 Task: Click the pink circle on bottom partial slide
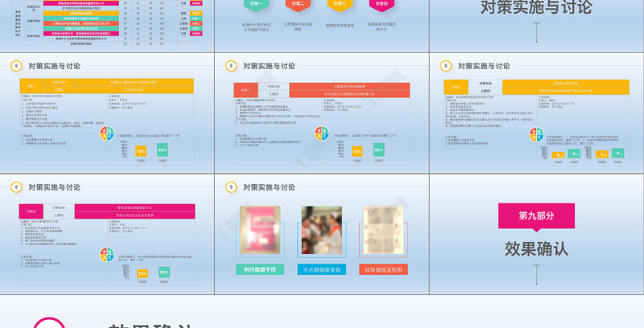[x=47, y=322]
